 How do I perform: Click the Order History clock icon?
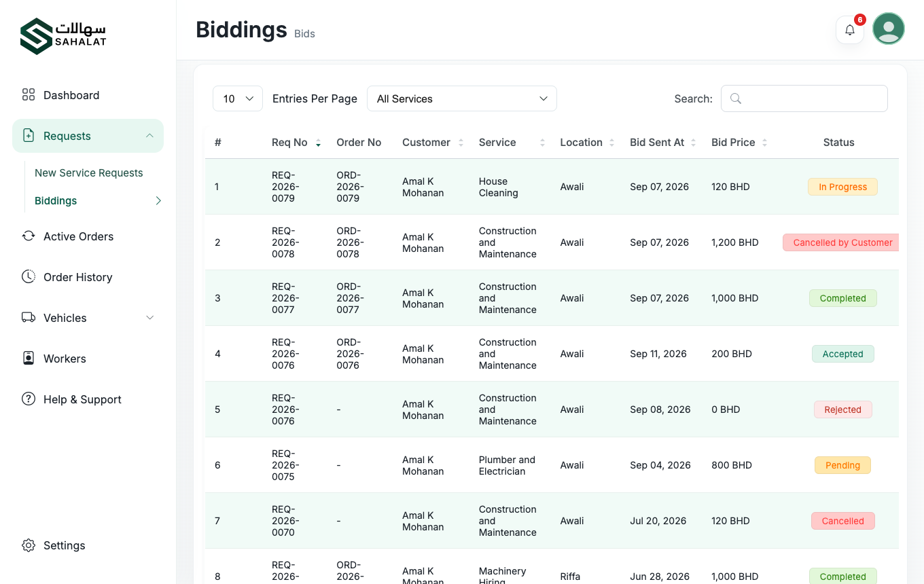(x=29, y=277)
